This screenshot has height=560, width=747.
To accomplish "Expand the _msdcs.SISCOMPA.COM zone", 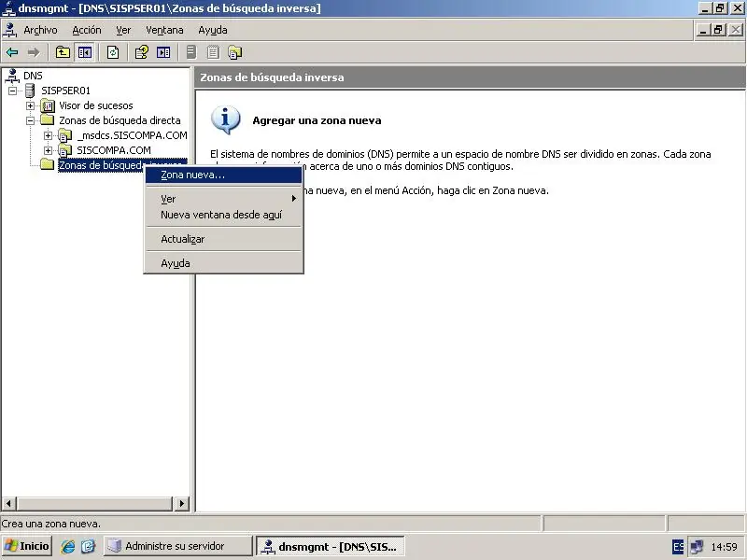I will pos(49,135).
